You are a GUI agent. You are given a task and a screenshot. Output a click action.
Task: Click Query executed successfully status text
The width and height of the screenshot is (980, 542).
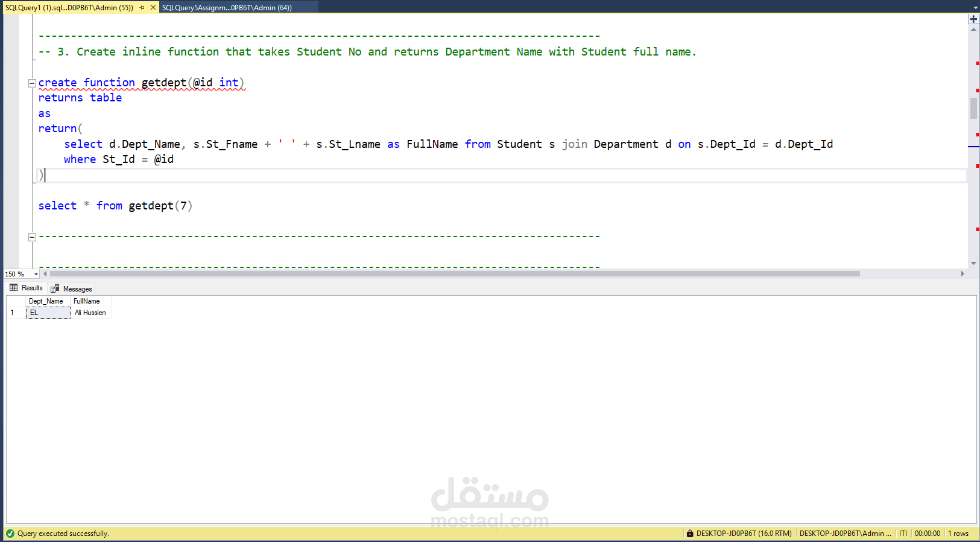click(63, 534)
